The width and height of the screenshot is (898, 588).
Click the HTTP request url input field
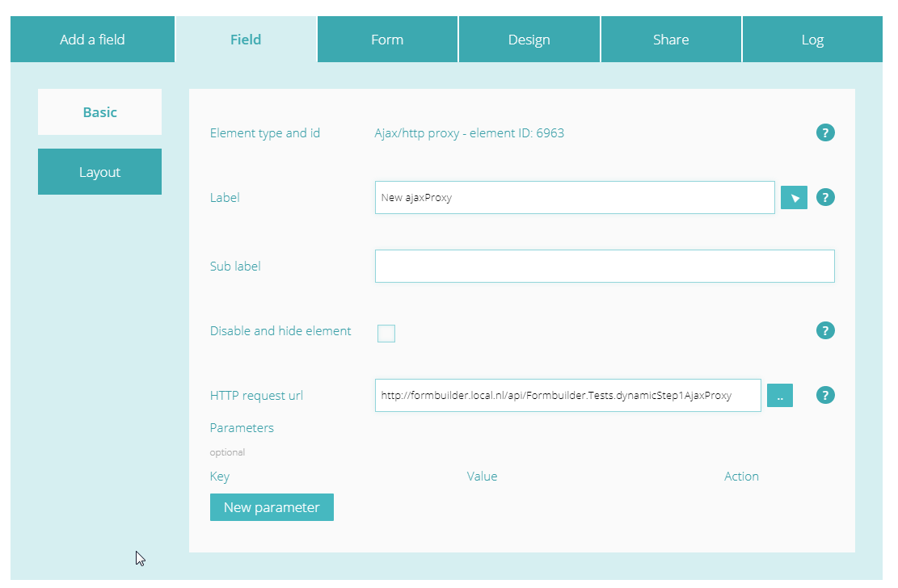click(x=567, y=395)
